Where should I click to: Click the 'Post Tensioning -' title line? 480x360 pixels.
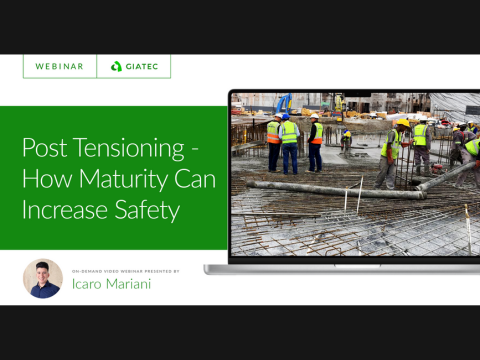[x=111, y=149]
